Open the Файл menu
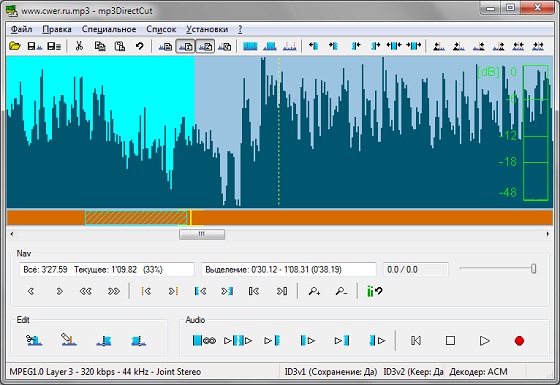This screenshot has height=385, width=560. point(21,29)
